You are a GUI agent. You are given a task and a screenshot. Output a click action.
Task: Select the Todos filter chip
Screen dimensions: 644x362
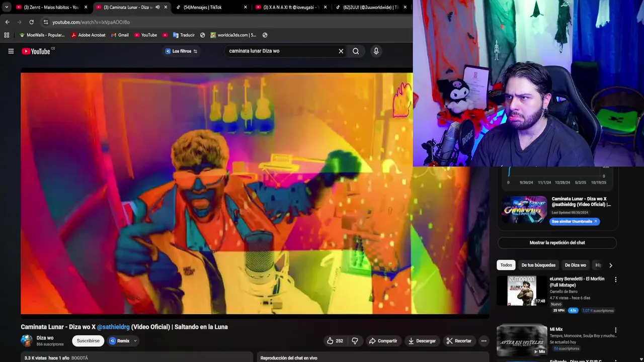506,265
